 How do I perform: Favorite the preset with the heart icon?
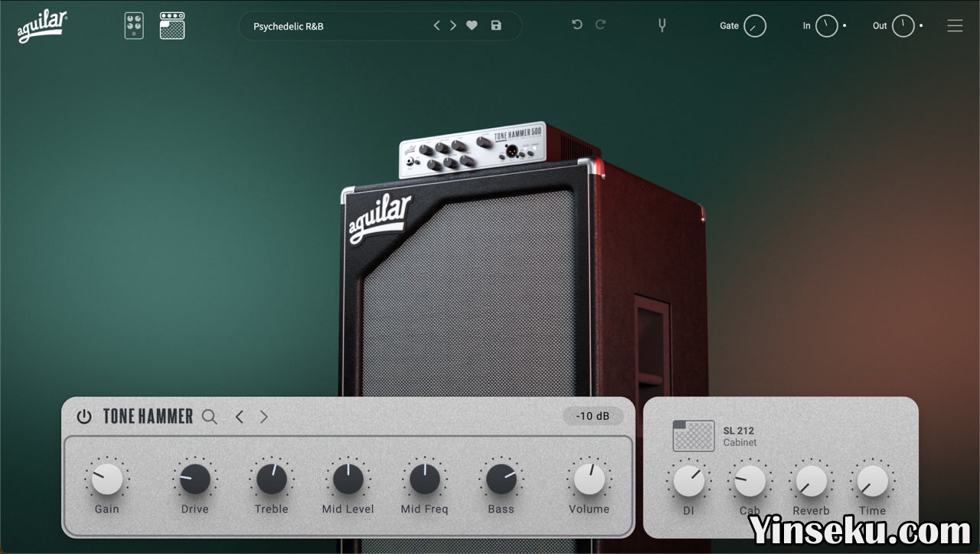coord(472,25)
